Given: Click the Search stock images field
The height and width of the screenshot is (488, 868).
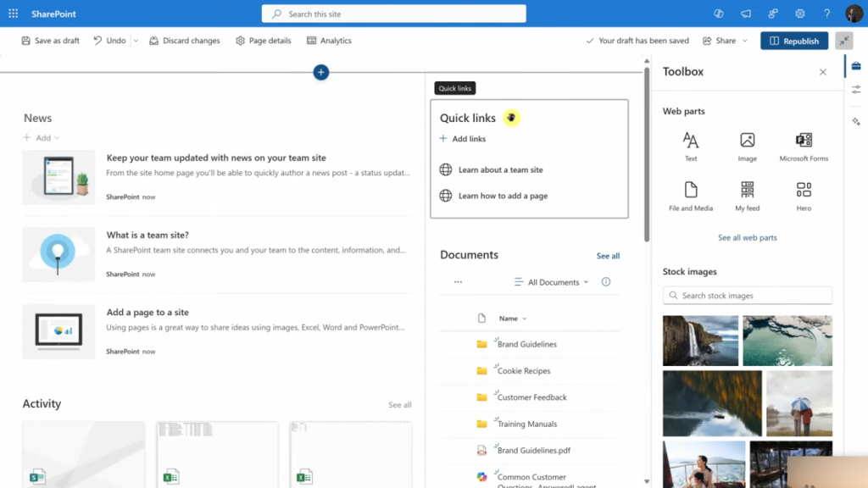Looking at the screenshot, I should 747,295.
